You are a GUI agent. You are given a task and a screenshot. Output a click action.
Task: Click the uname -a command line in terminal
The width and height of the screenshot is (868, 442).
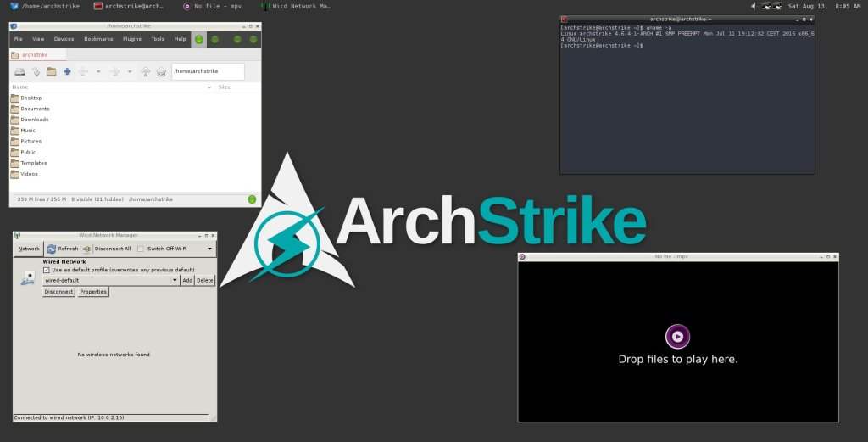(616, 28)
